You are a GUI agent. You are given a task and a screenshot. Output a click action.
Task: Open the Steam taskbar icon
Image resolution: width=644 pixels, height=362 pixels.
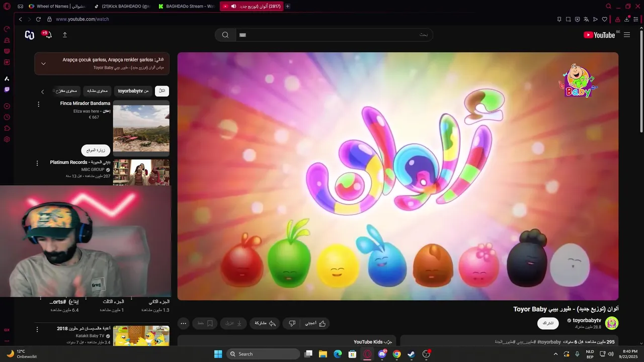click(x=412, y=354)
